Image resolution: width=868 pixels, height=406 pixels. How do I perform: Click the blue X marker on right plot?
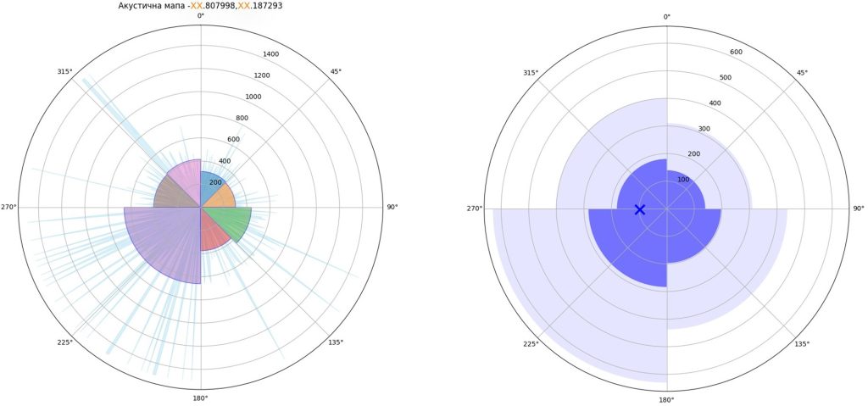[x=640, y=209]
